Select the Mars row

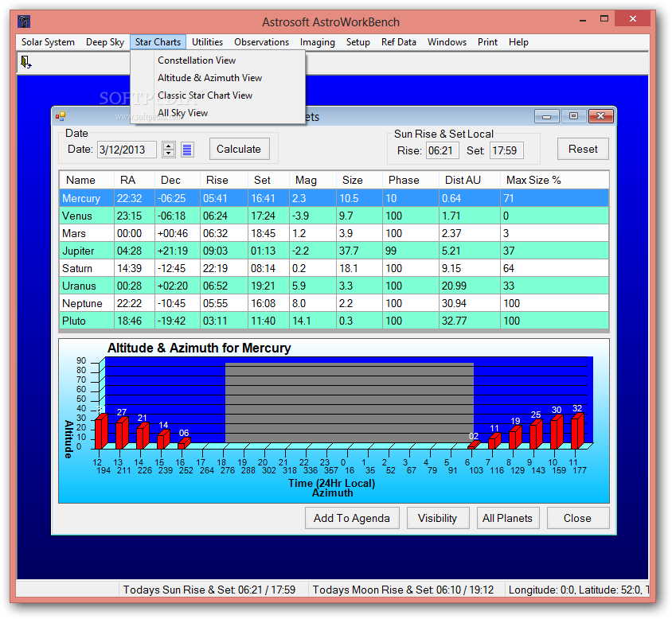pos(334,233)
